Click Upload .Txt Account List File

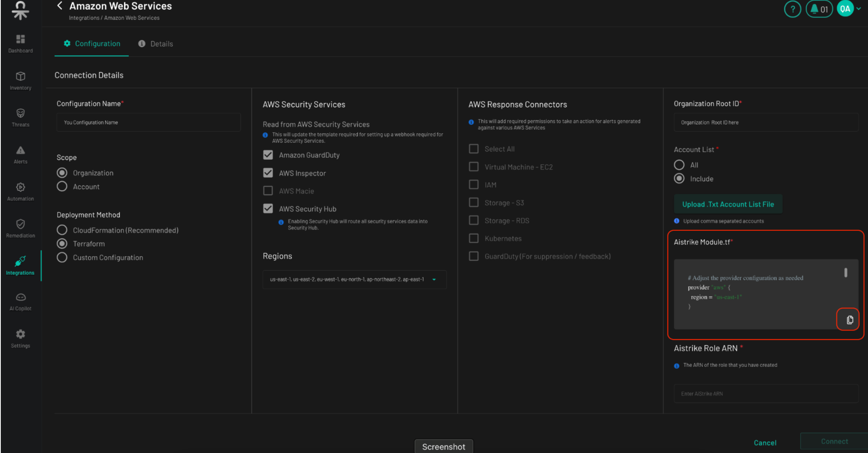(728, 204)
